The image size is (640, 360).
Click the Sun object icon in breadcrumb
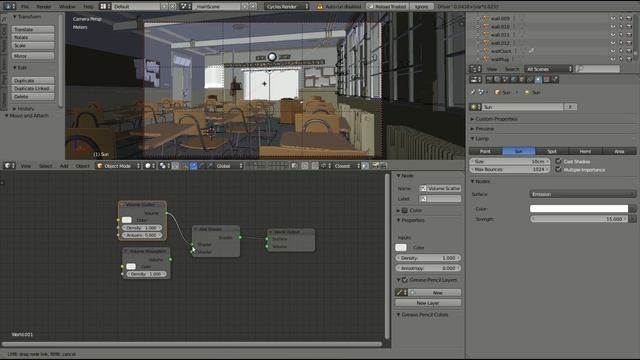click(x=498, y=93)
